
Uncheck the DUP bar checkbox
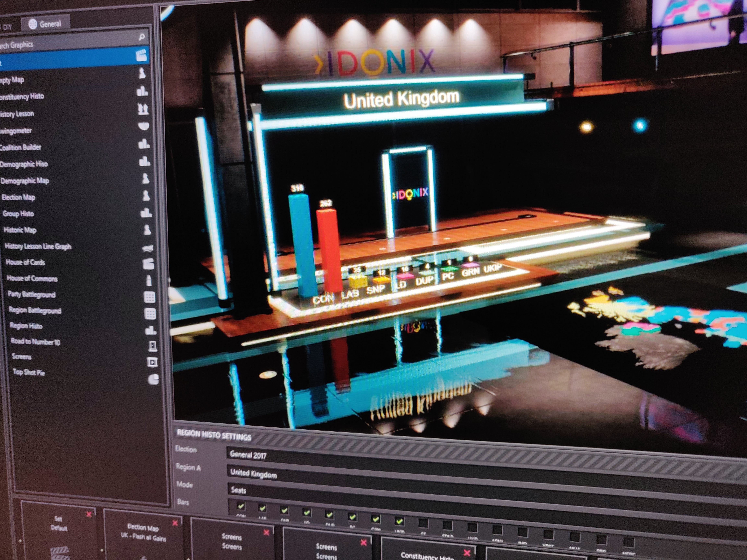click(329, 515)
